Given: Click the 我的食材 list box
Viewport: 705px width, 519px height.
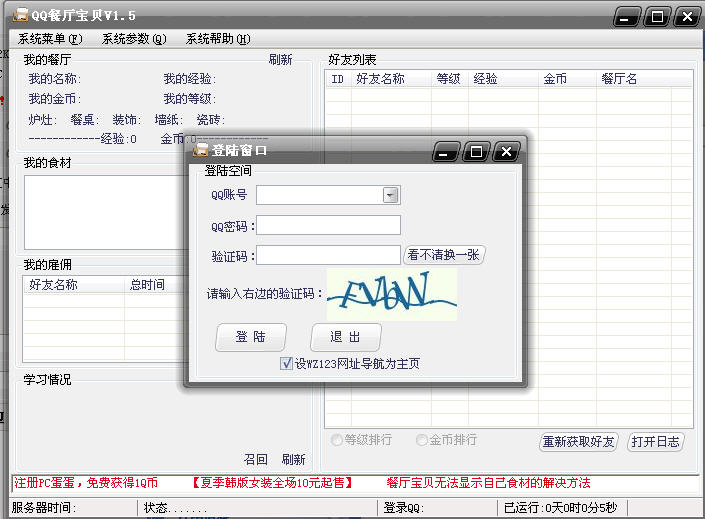Looking at the screenshot, I should 106,212.
